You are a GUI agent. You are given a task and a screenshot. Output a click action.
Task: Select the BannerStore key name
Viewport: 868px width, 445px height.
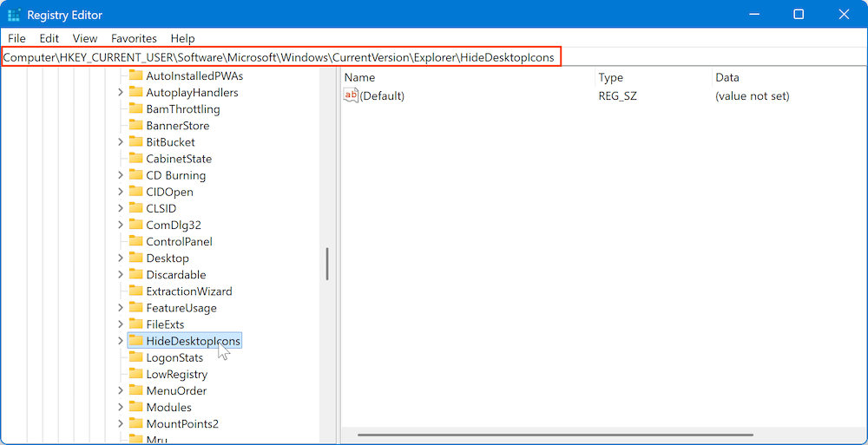tap(178, 126)
